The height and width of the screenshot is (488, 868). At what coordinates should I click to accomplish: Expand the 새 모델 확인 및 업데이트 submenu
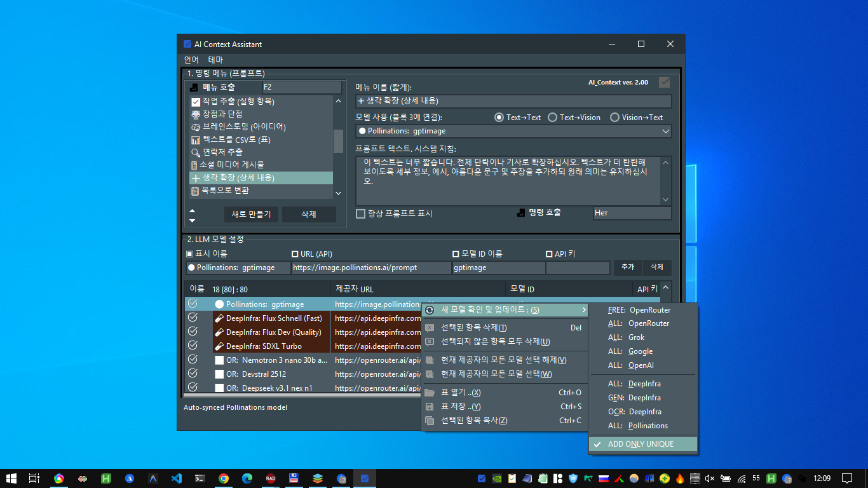(x=505, y=310)
